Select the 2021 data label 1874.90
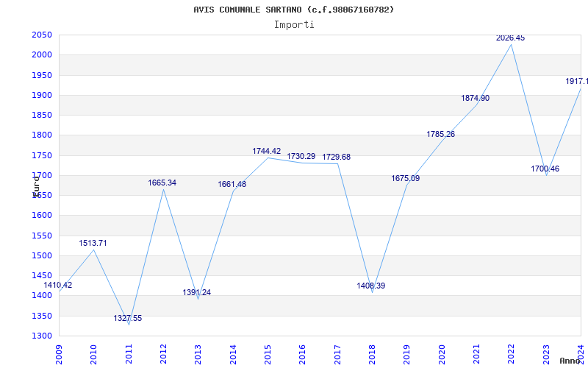 476,98
